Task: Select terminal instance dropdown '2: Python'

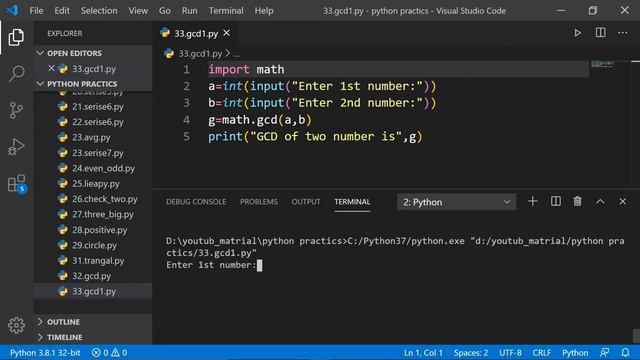Action: tap(456, 202)
